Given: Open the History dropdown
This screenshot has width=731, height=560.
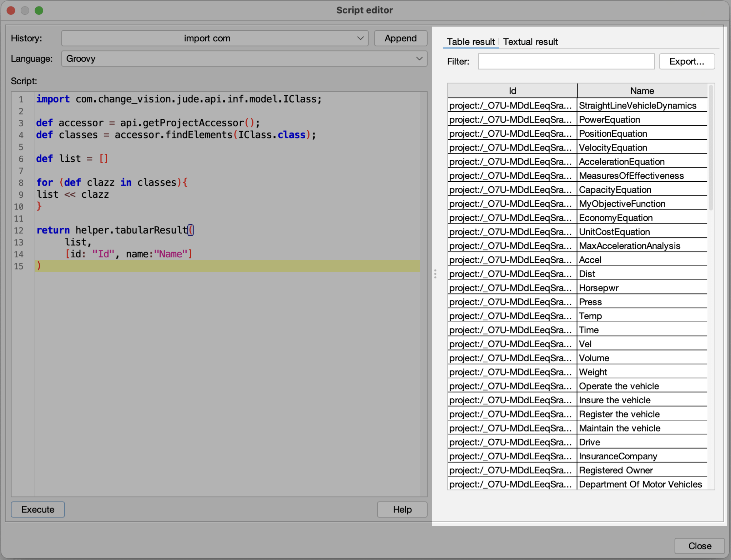Looking at the screenshot, I should tap(214, 38).
